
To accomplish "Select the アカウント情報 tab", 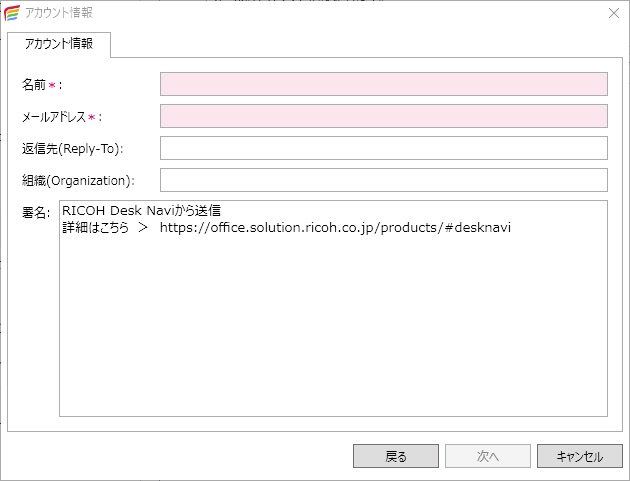I will pos(59,44).
